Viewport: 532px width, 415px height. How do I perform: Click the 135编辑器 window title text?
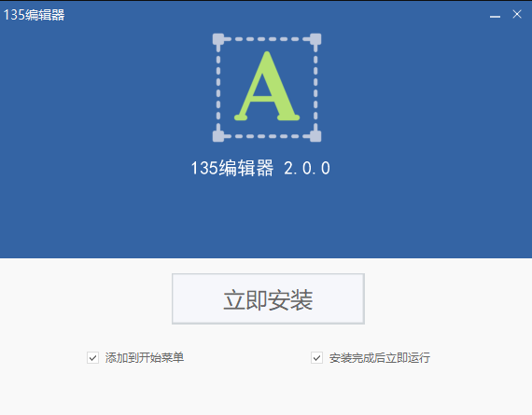(34, 15)
